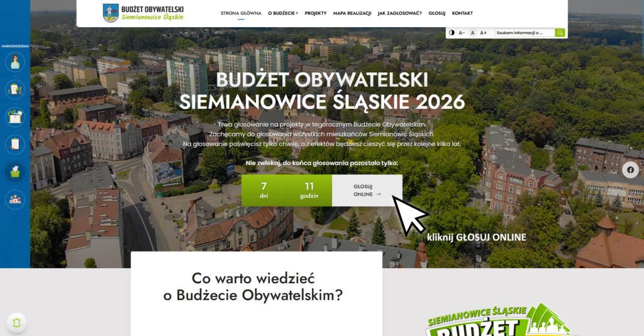Click the green search magnifier button
This screenshot has width=644, height=336.
pos(560,33)
